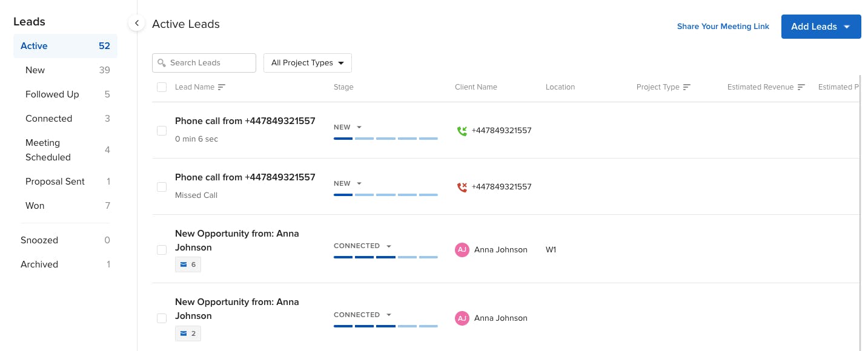Screen dimensions: 868x351
Task: Sort by the Project Type column icon
Action: tap(686, 87)
